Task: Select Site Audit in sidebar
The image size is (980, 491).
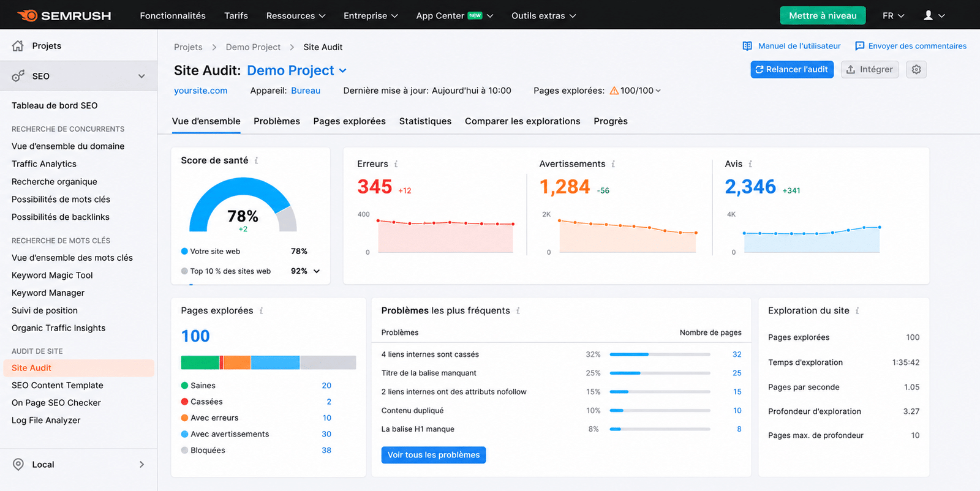Action: click(78, 368)
